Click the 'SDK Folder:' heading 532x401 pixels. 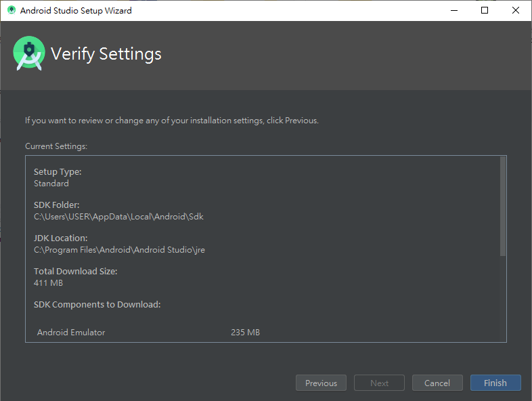coord(56,205)
